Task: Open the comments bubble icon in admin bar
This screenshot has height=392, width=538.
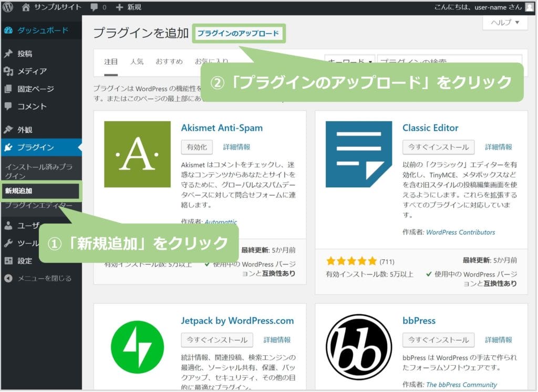Action: tap(94, 7)
